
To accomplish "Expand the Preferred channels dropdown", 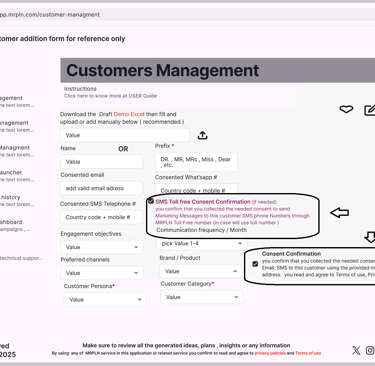I will [102, 273].
